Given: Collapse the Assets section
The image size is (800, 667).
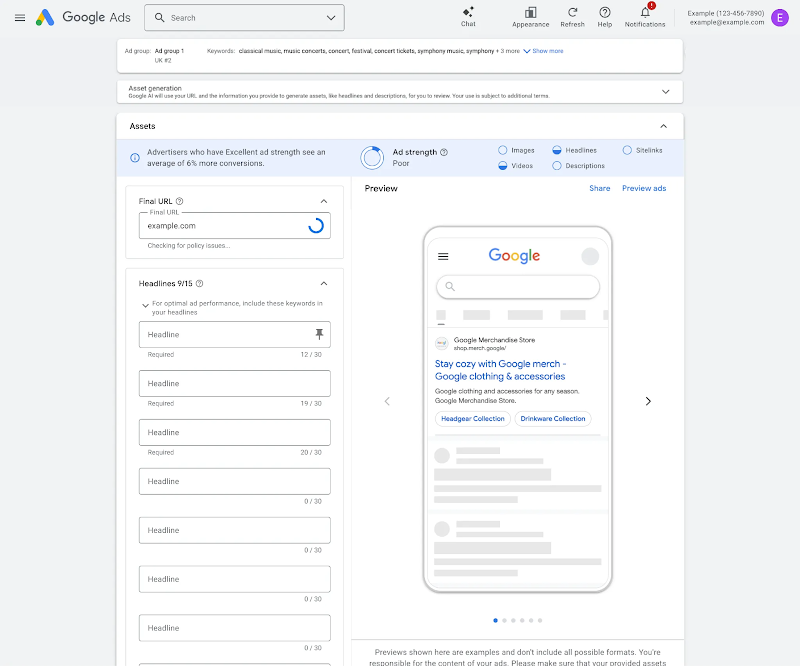Looking at the screenshot, I should click(x=664, y=126).
